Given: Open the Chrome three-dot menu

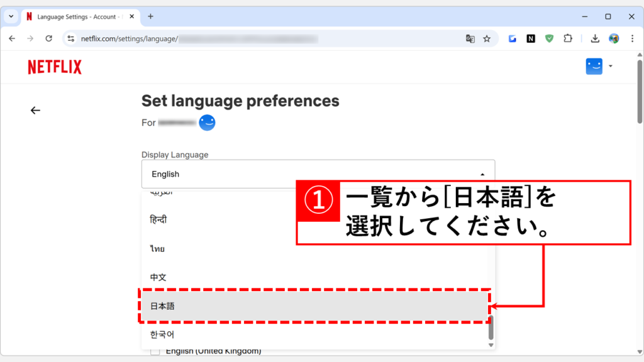Looking at the screenshot, I should tap(632, 38).
